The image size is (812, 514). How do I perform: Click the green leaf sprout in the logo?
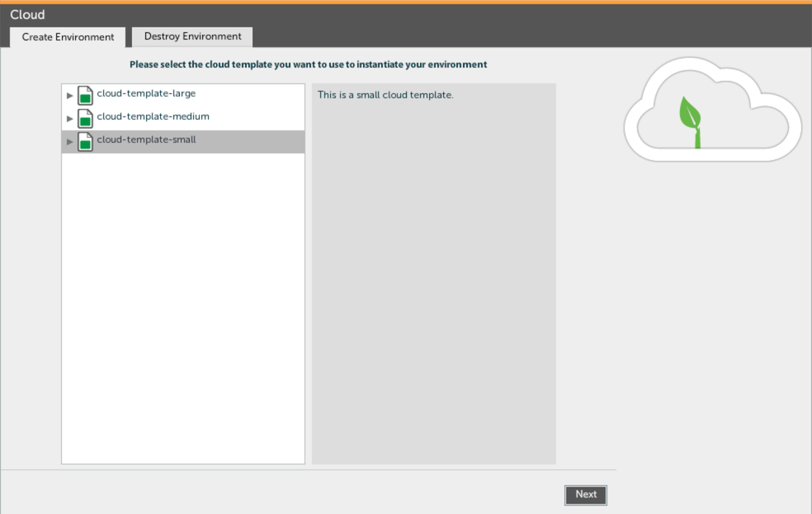click(690, 116)
